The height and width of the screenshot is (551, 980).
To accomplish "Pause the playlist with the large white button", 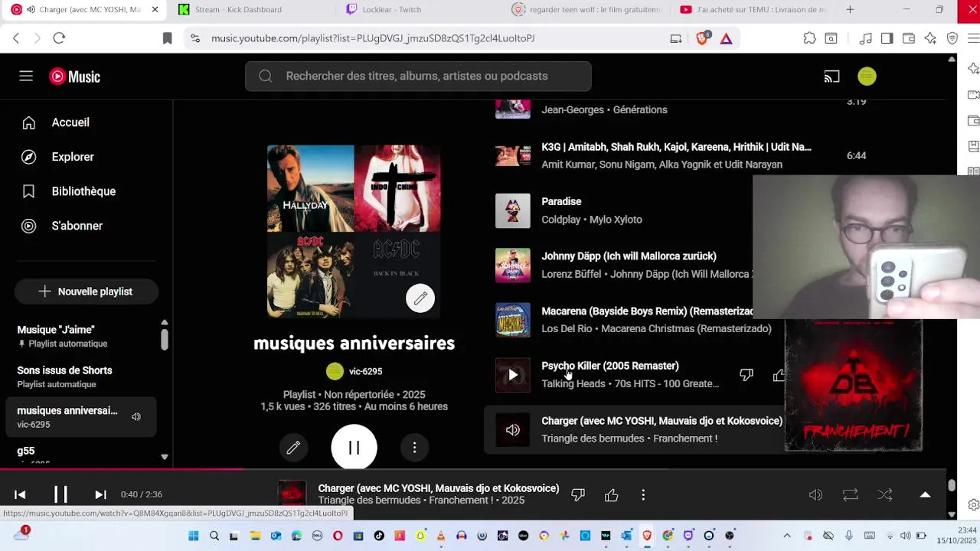I will point(354,448).
